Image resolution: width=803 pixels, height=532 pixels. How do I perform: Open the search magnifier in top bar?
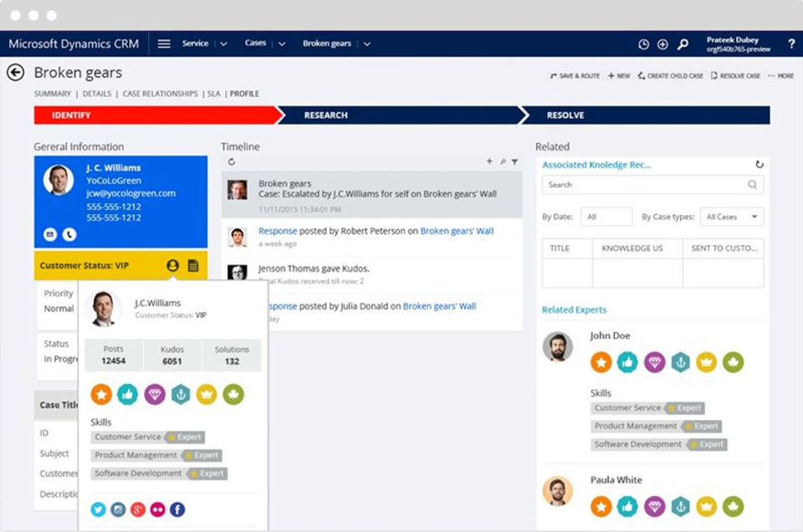[x=683, y=44]
